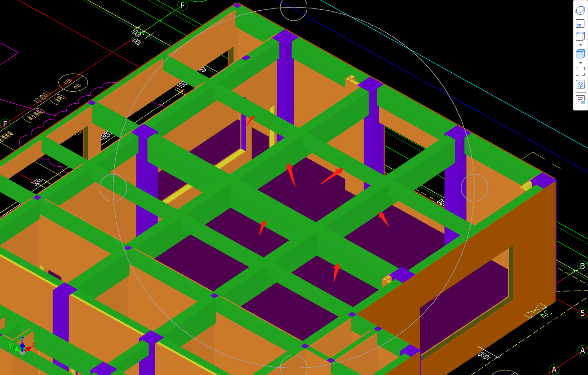This screenshot has width=588, height=375.
Task: Select the 3D wireframe cube view icon
Action: [x=580, y=36]
